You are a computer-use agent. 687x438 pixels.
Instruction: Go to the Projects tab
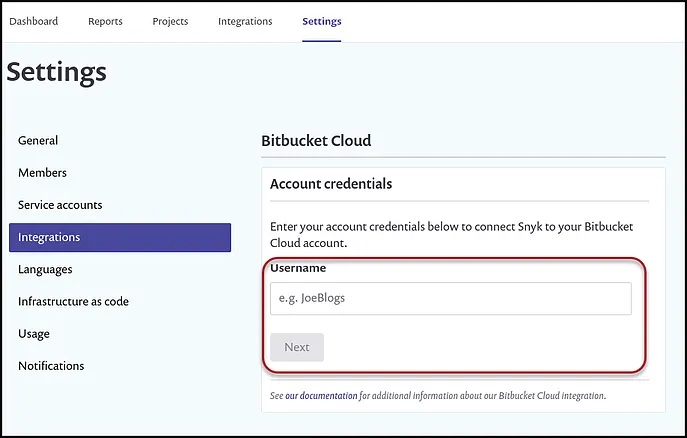click(170, 21)
